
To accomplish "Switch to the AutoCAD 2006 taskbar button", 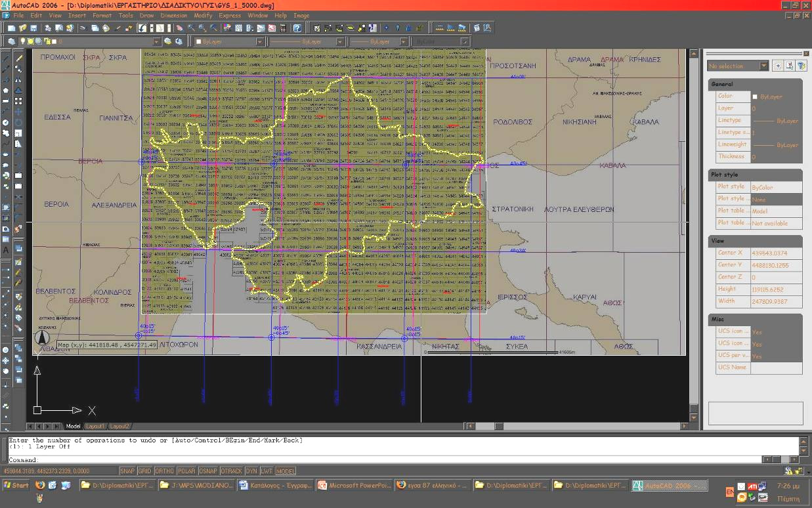I will [670, 486].
